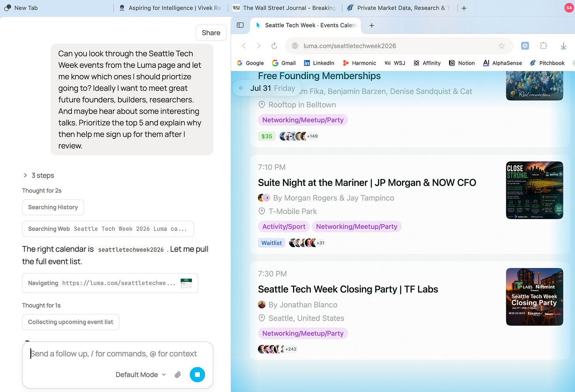Expand the 3 steps disclosure

point(38,176)
